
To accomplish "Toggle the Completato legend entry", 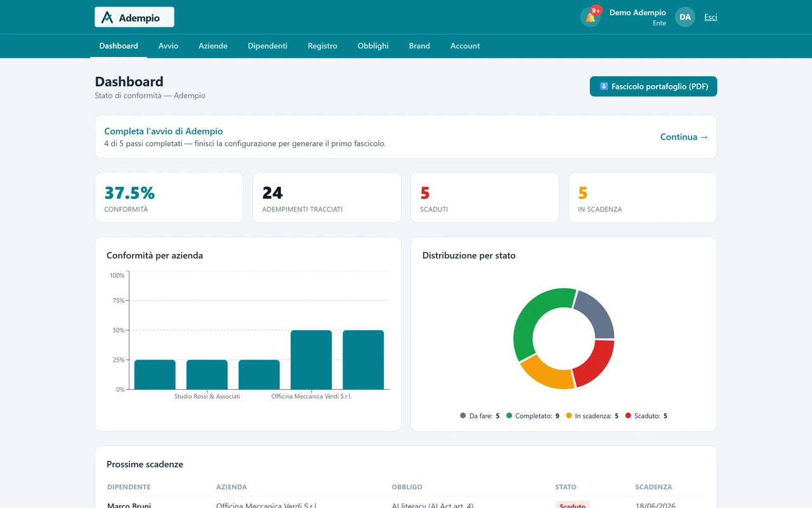I will point(533,416).
